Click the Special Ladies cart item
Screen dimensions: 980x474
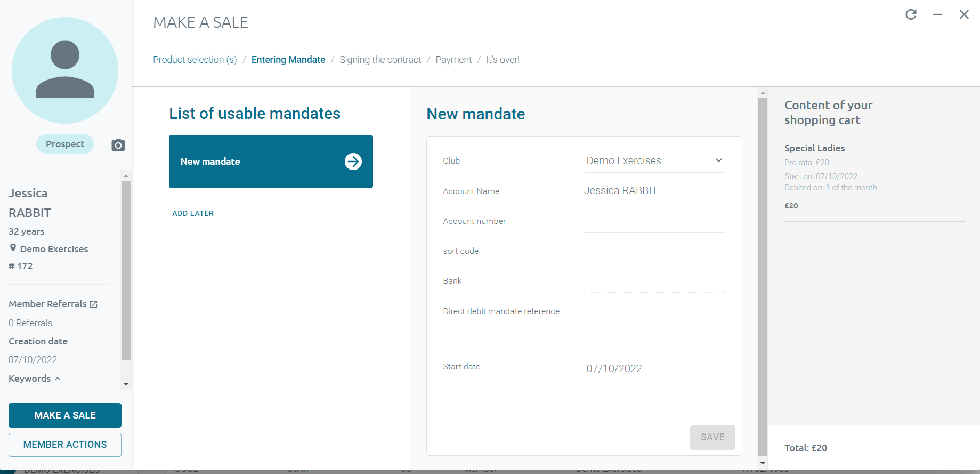pyautogui.click(x=814, y=148)
